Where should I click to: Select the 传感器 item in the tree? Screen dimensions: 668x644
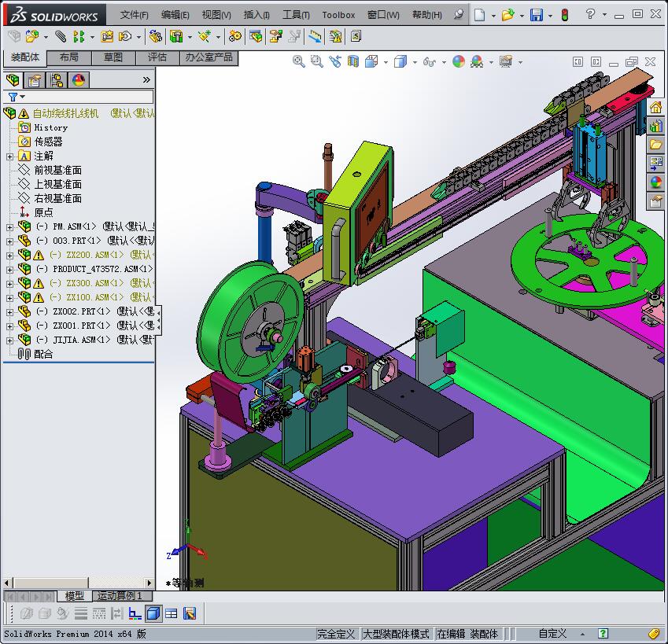point(48,142)
